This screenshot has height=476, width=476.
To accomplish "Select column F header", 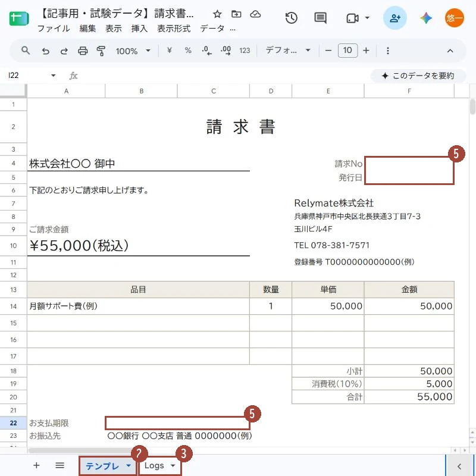I will pos(409,91).
